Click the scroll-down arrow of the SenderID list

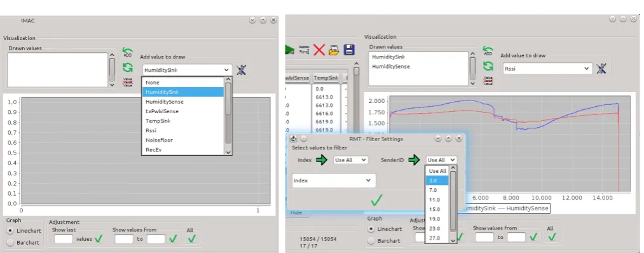click(x=453, y=241)
